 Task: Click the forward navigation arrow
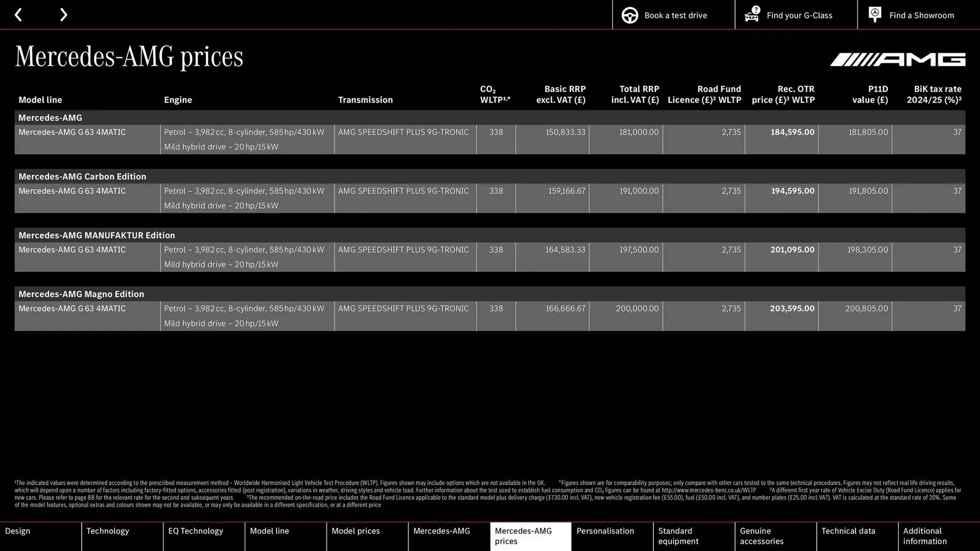[x=63, y=14]
